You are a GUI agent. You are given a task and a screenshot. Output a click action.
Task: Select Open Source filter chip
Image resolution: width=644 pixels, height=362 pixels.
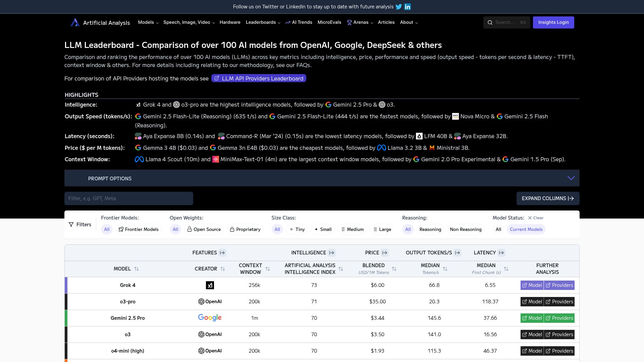[204, 229]
